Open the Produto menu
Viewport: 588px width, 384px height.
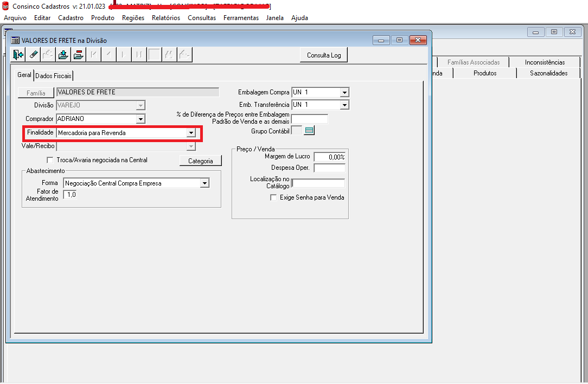pyautogui.click(x=103, y=17)
